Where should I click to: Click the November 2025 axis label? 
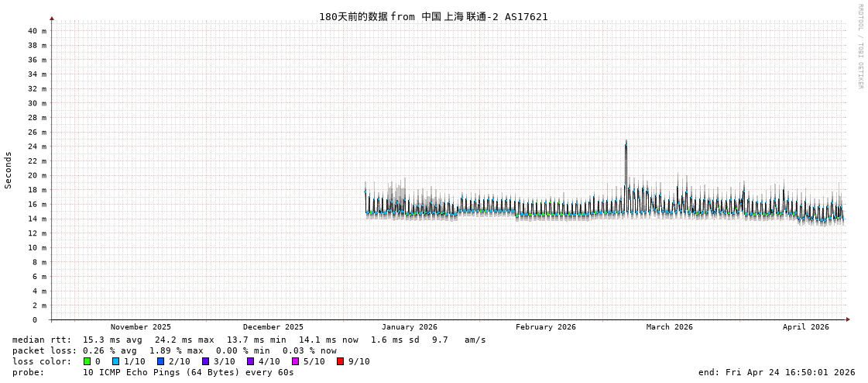[141, 327]
